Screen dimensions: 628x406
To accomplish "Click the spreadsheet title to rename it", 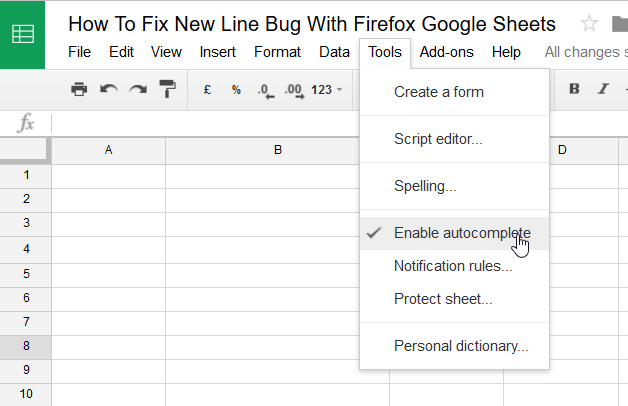I will point(312,24).
